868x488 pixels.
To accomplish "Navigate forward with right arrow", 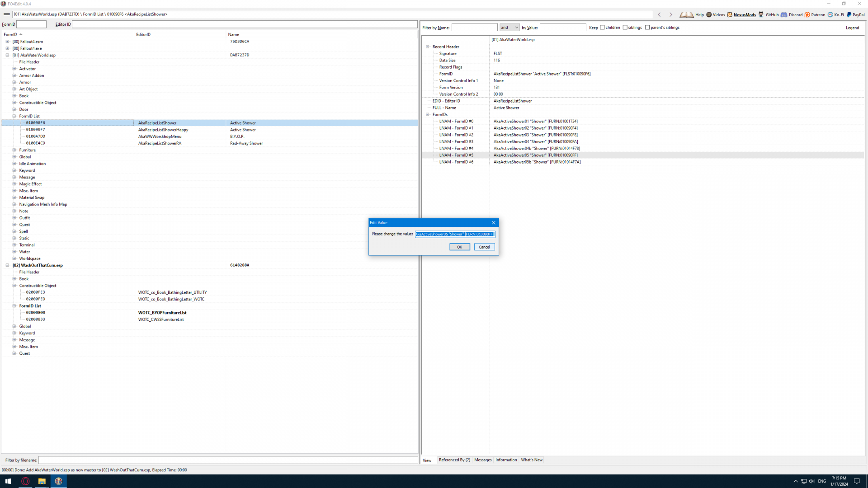I will click(x=671, y=14).
